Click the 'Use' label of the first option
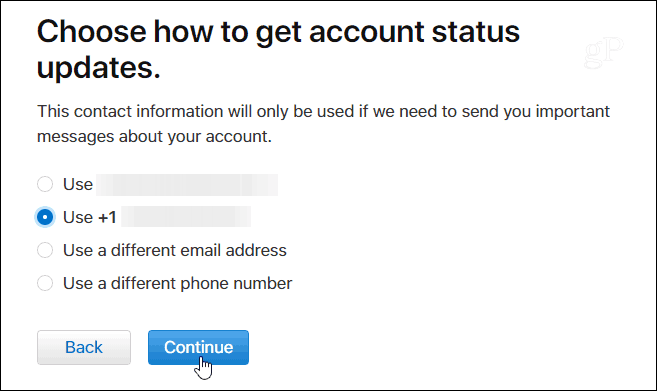657x391 pixels. point(78,184)
